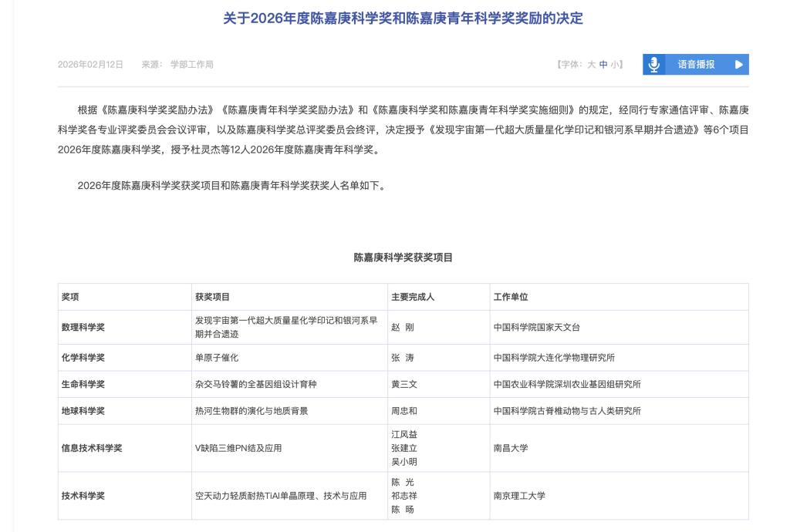Click the publish date 2026年02月12日

pos(90,65)
